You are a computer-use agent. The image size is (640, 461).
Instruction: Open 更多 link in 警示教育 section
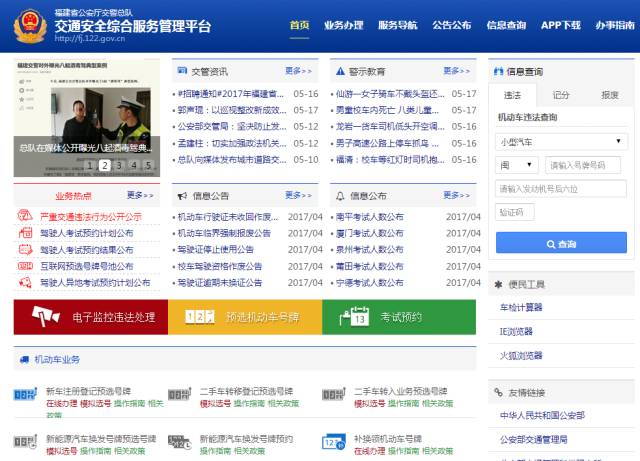tap(456, 71)
